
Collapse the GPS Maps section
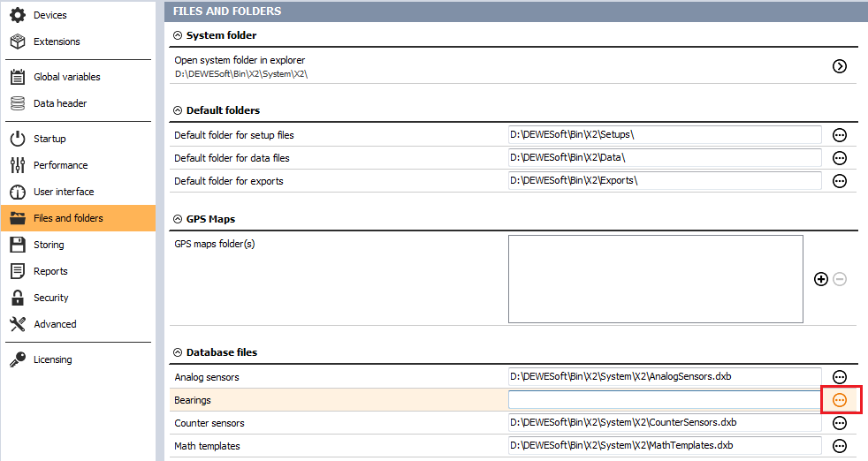coord(178,219)
